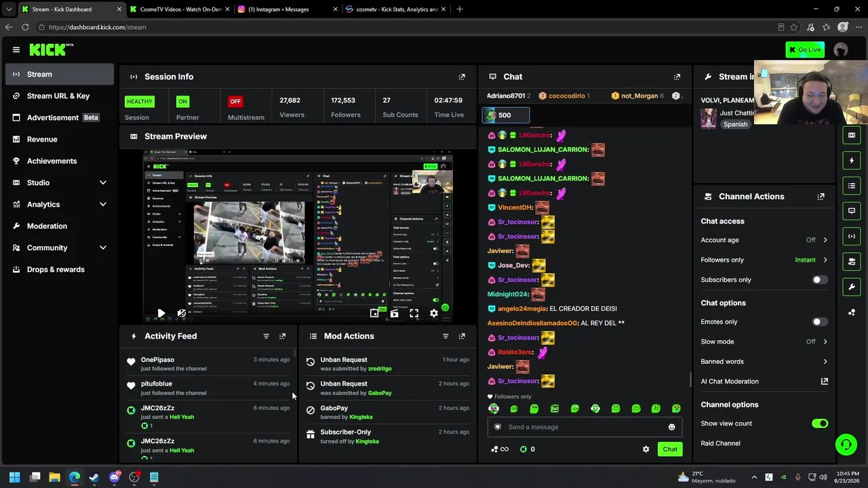Pop out the Mod Actions panel

(462, 336)
